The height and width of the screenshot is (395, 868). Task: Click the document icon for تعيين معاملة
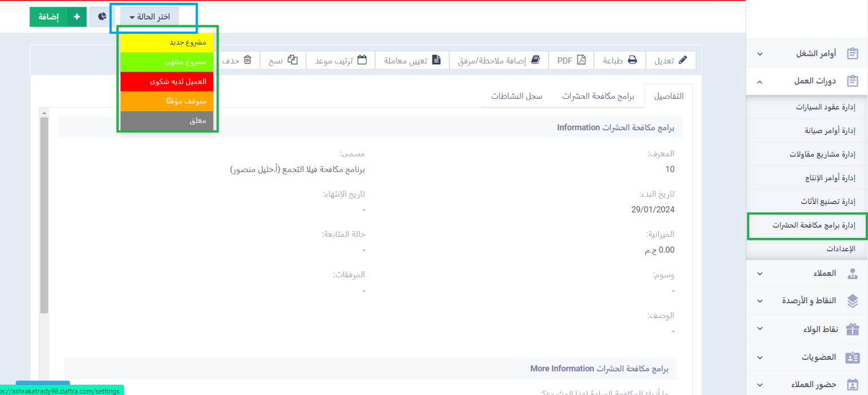tap(436, 60)
